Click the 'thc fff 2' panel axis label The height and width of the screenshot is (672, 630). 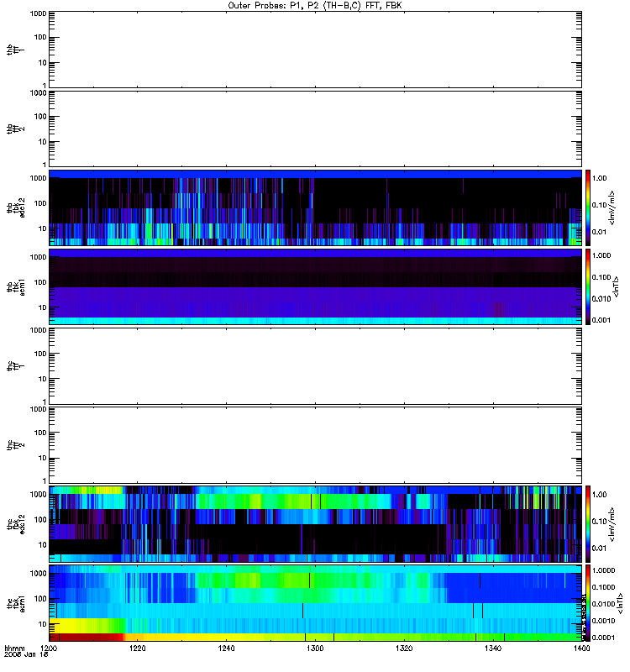click(x=15, y=445)
